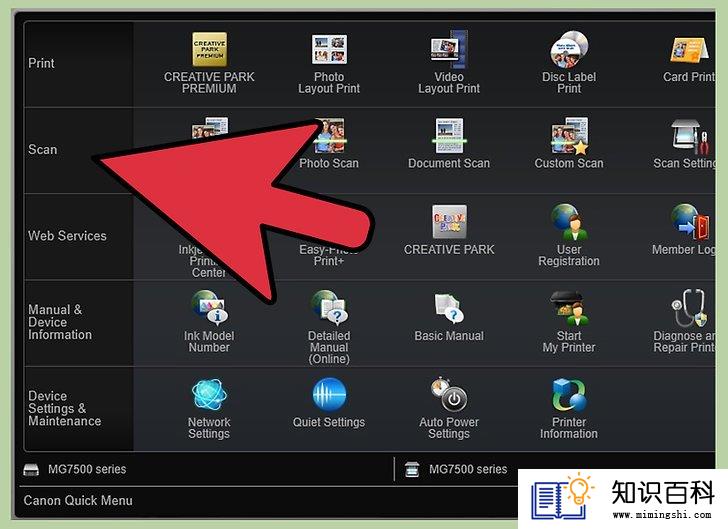
Task: Click printer icon beside left MG7500 series
Action: pyautogui.click(x=32, y=470)
